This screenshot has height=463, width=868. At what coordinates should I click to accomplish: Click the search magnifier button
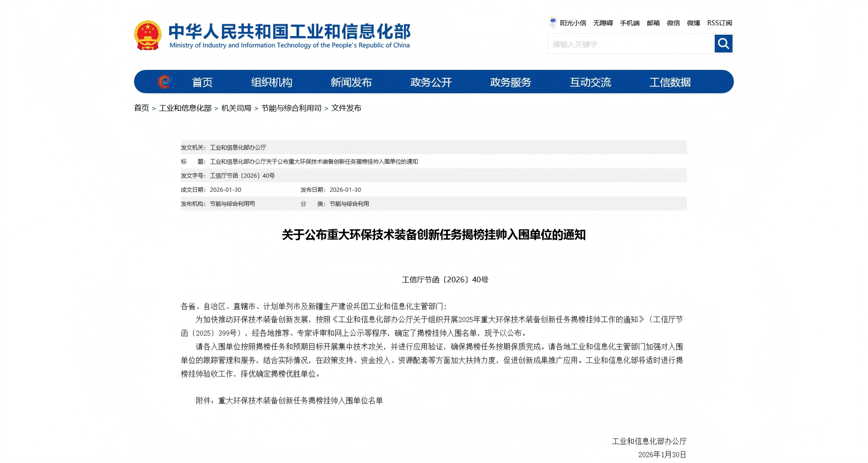pyautogui.click(x=723, y=44)
